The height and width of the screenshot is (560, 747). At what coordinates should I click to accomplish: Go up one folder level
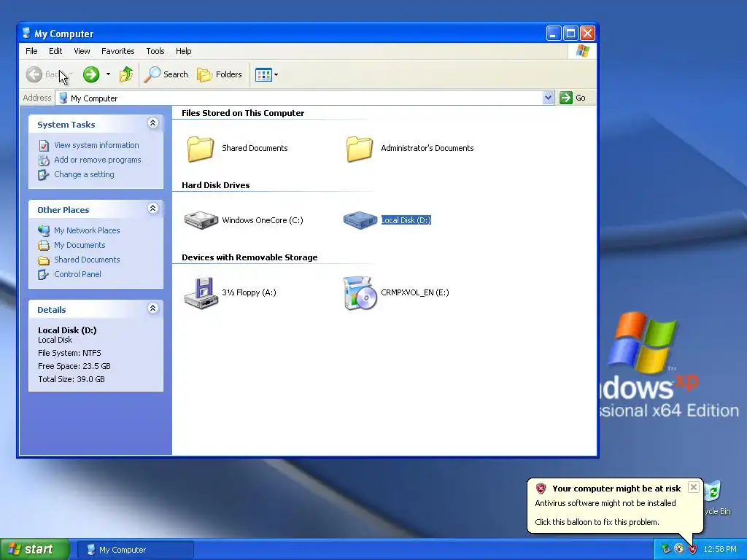pos(126,74)
